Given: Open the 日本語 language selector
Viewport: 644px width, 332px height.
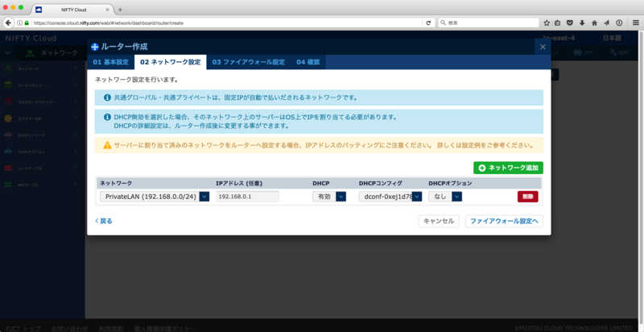Looking at the screenshot, I should click(x=612, y=38).
